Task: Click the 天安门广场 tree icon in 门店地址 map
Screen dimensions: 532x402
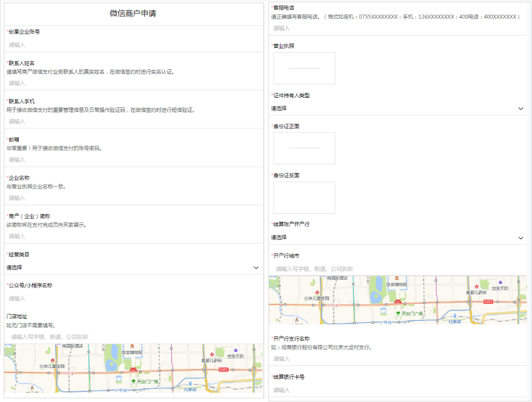Action: pyautogui.click(x=133, y=382)
